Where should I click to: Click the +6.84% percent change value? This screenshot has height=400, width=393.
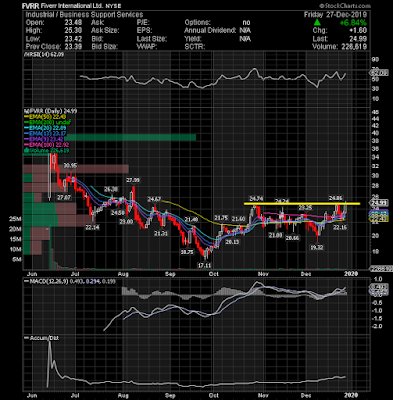[353, 23]
